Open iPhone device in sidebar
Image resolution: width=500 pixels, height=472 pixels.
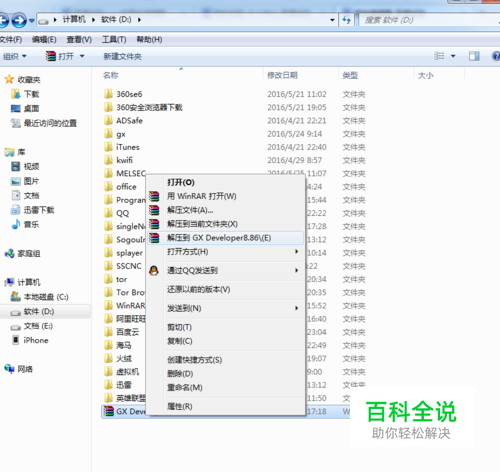[x=30, y=340]
